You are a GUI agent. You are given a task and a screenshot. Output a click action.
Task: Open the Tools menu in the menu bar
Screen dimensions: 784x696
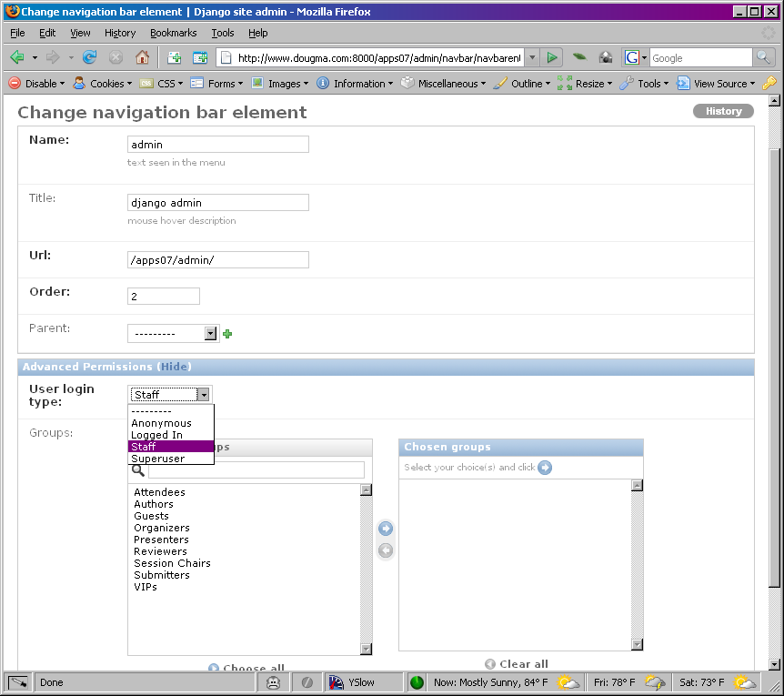(222, 33)
